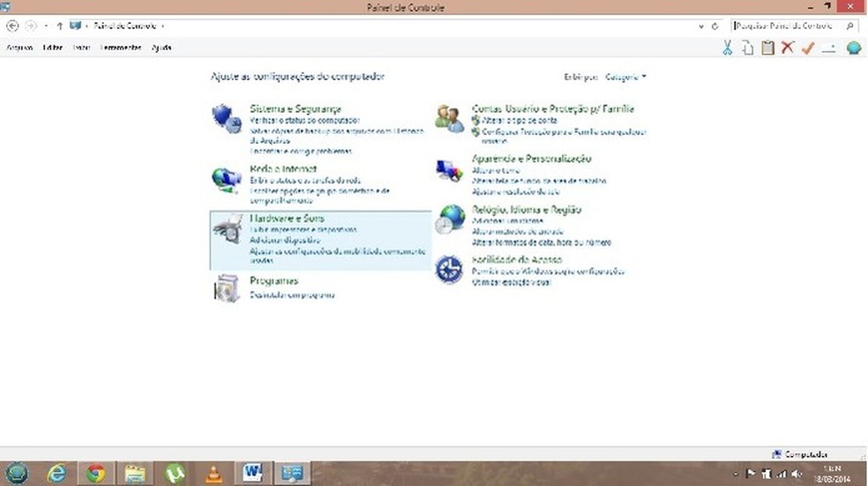The height and width of the screenshot is (486, 868).
Task: Click the Contas de Usuário people icon
Action: coord(449,118)
